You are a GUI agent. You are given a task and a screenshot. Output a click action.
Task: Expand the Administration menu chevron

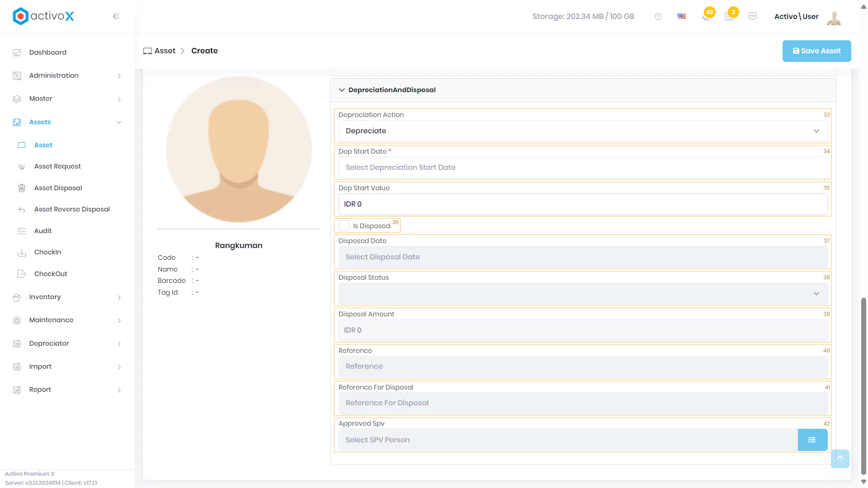[x=119, y=76]
